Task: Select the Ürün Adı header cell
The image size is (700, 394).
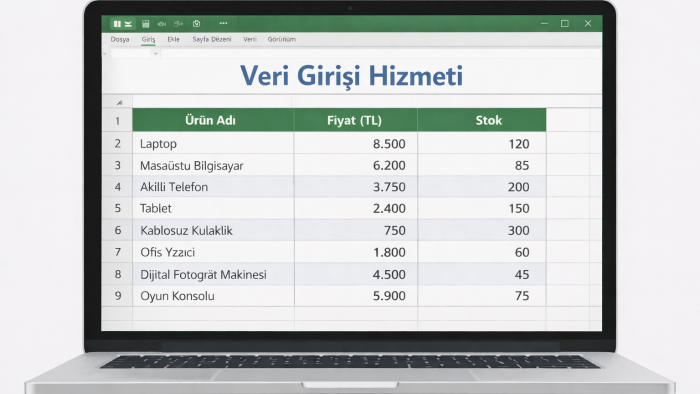Action: pos(213,120)
